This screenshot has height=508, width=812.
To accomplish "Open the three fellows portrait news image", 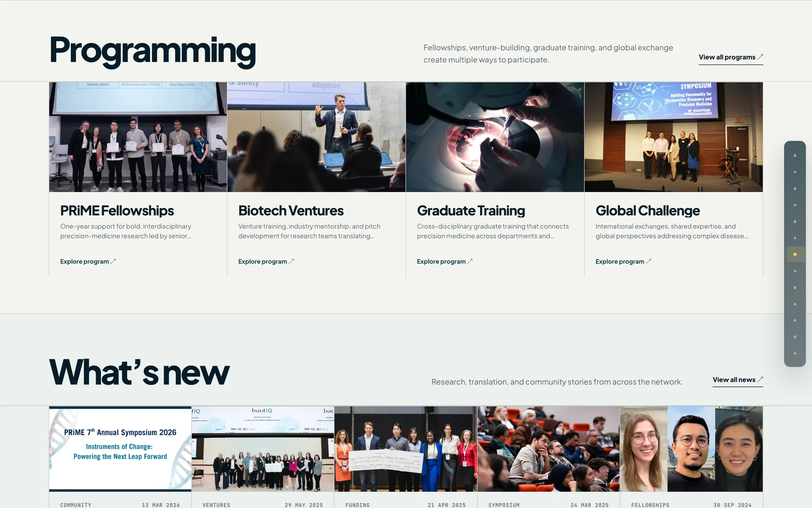I will tap(692, 449).
